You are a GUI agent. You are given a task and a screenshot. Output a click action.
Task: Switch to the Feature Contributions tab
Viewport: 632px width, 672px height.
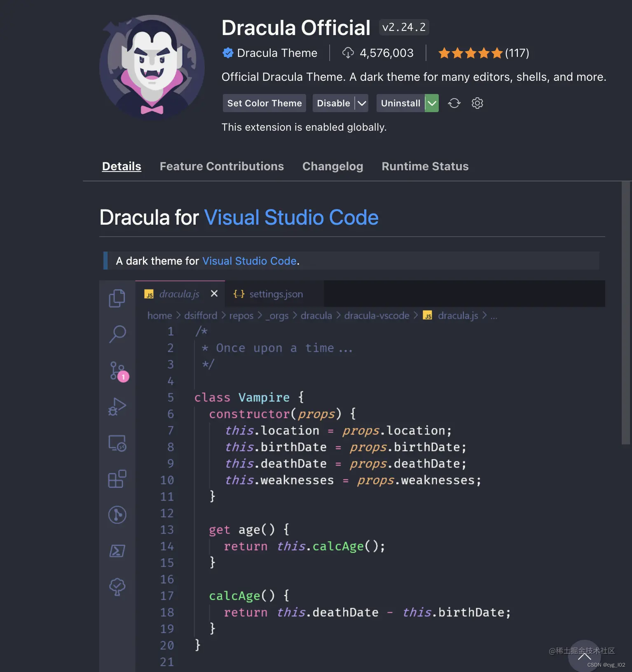pyautogui.click(x=222, y=166)
